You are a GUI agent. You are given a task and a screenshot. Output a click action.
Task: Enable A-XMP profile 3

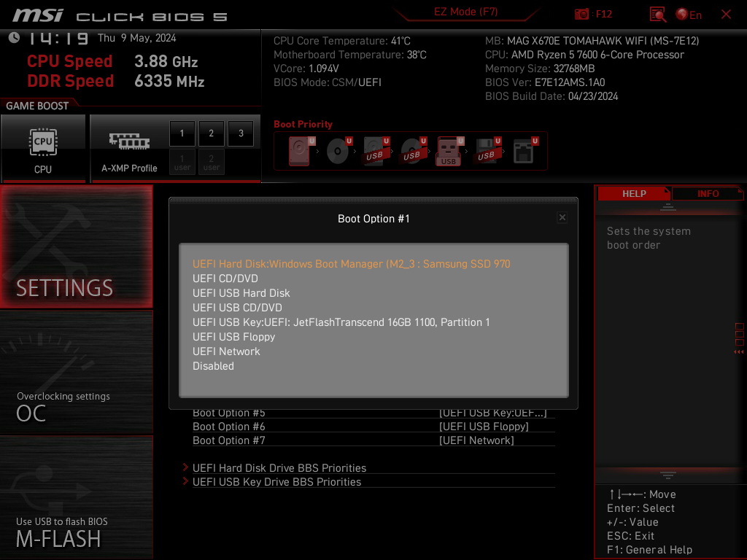(x=241, y=133)
